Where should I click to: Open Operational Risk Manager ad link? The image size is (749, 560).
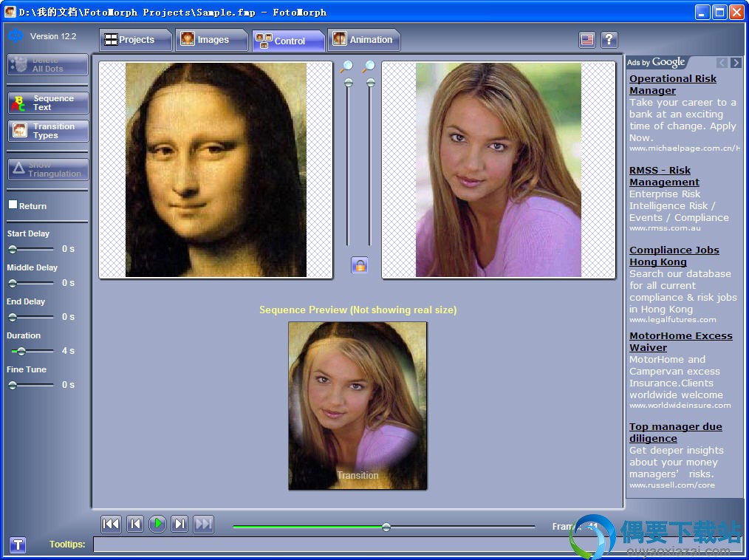coord(673,84)
